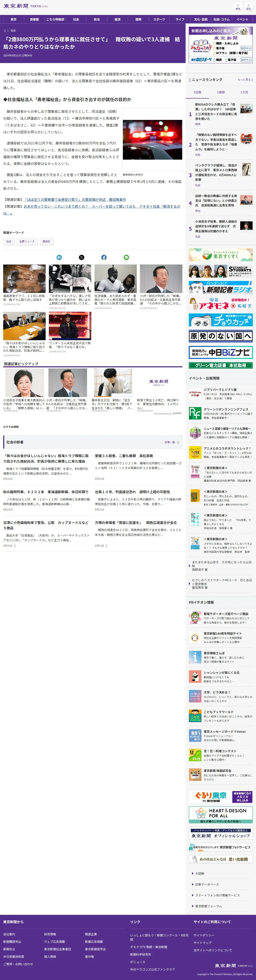
Task: Click 会社案内 in footer
Action: (x=9, y=934)
